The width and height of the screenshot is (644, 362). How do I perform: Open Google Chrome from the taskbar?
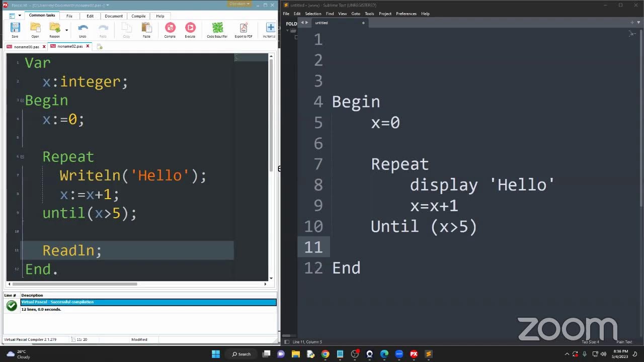click(325, 354)
